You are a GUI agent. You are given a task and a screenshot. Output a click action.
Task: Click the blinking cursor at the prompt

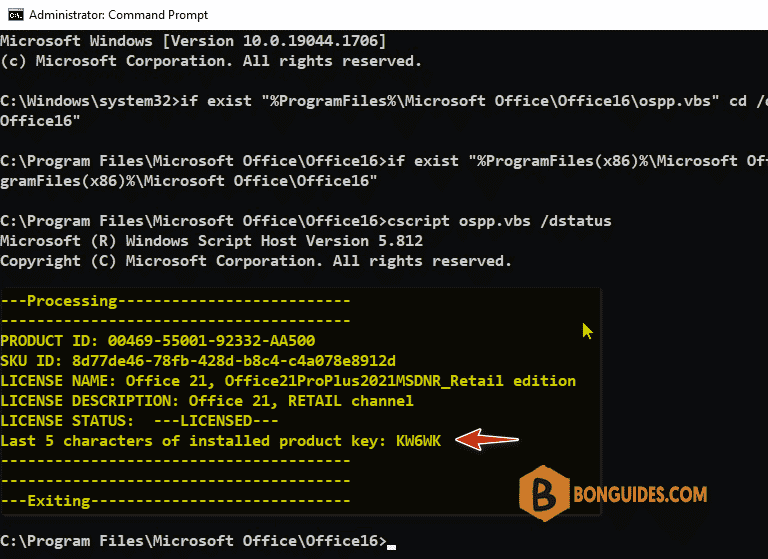coord(391,547)
